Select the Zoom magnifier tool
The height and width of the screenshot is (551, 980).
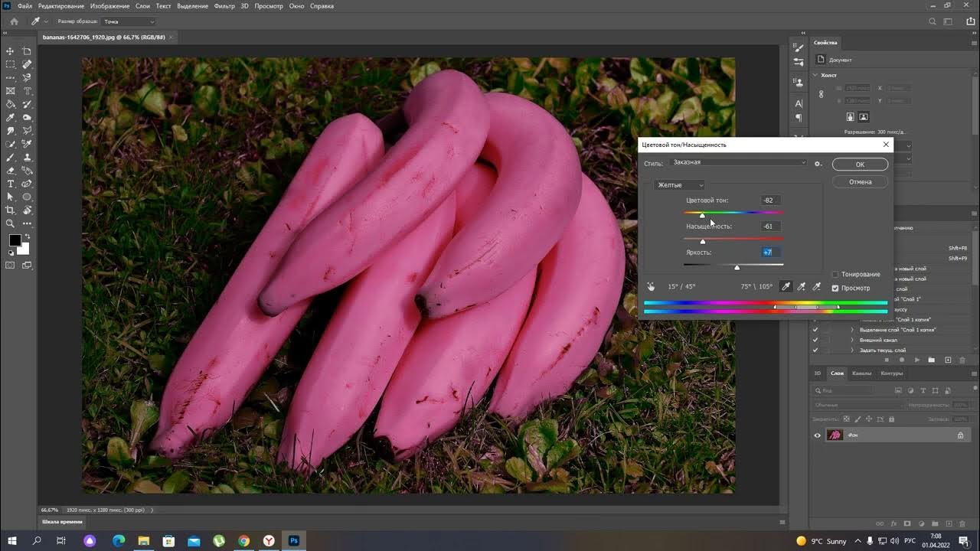click(x=11, y=223)
